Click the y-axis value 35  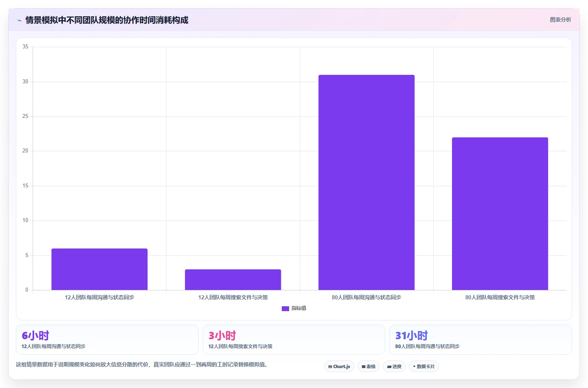[x=25, y=47]
